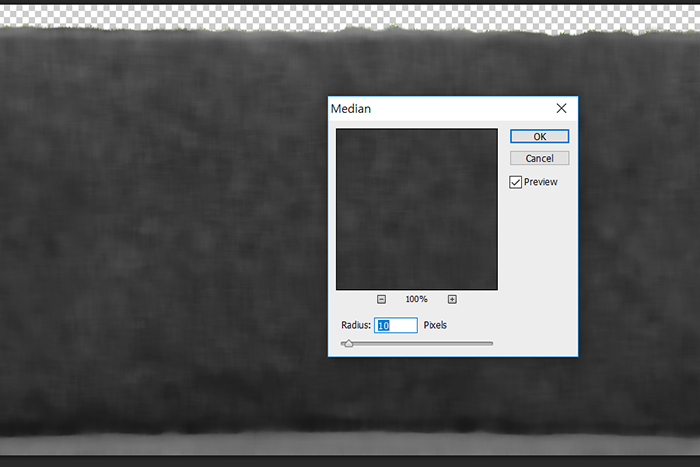Click the Radius slider handle
This screenshot has height=467, width=700.
tap(349, 343)
